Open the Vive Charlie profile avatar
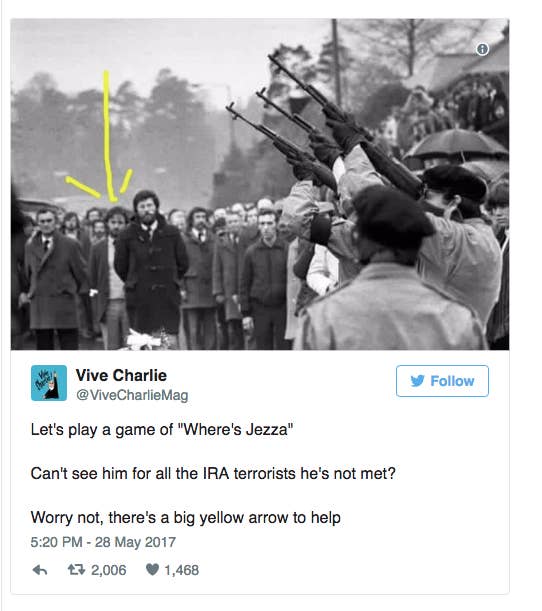 click(49, 383)
